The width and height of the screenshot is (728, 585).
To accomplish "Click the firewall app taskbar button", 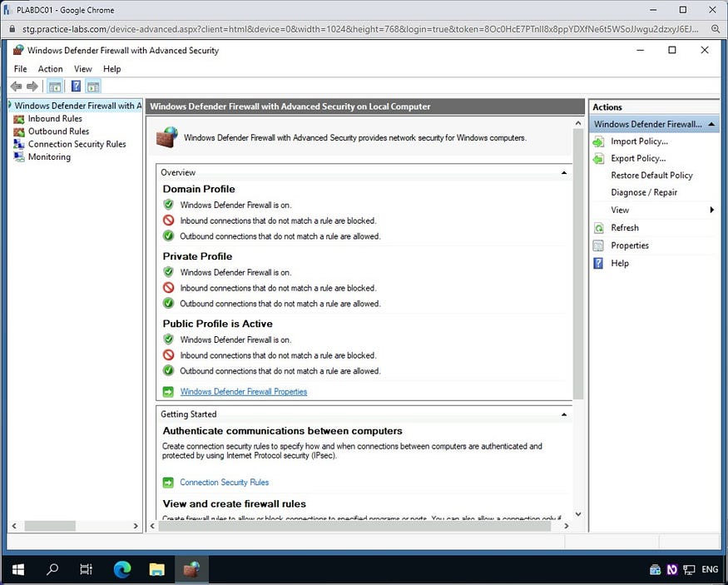I will pos(191,569).
